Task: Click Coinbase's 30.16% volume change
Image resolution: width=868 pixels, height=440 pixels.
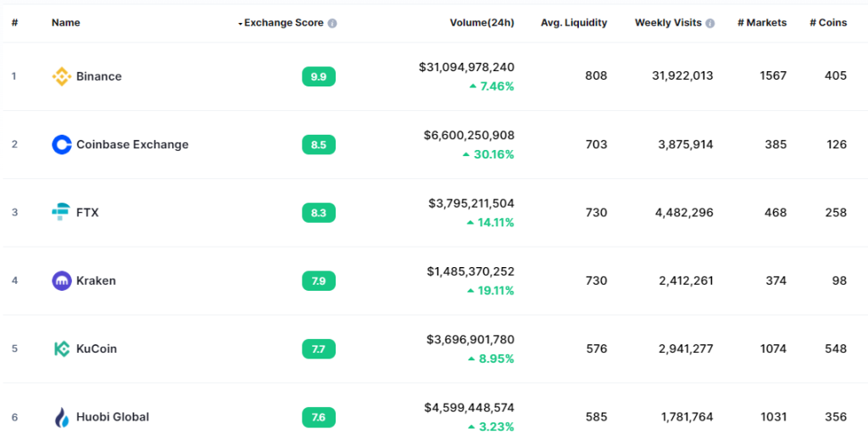Action: [x=488, y=154]
